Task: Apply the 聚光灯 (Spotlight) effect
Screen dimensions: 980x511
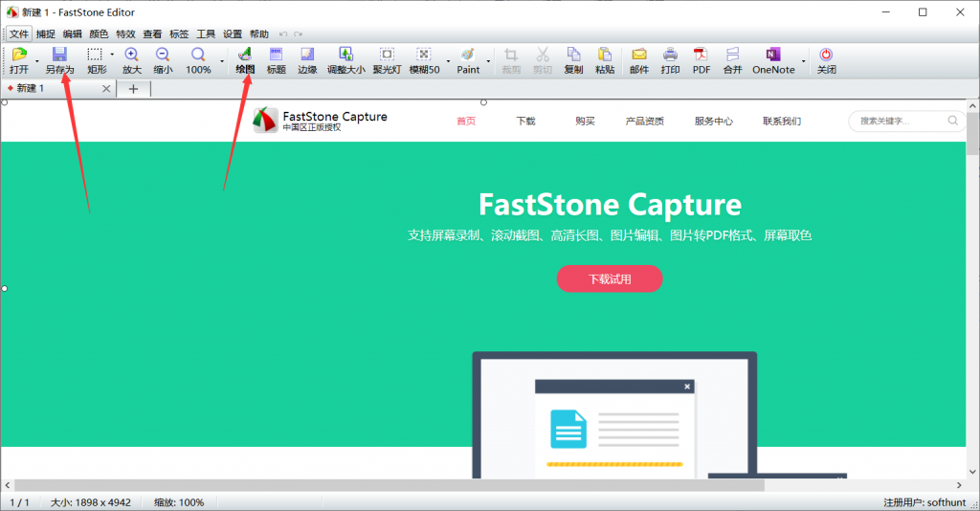Action: (387, 60)
